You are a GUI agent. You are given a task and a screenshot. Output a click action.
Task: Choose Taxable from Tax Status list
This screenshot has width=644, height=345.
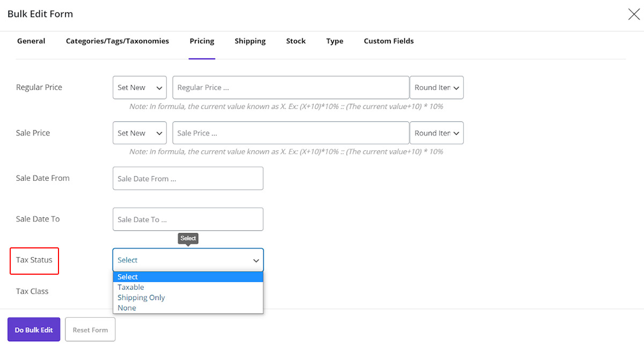[x=131, y=287]
